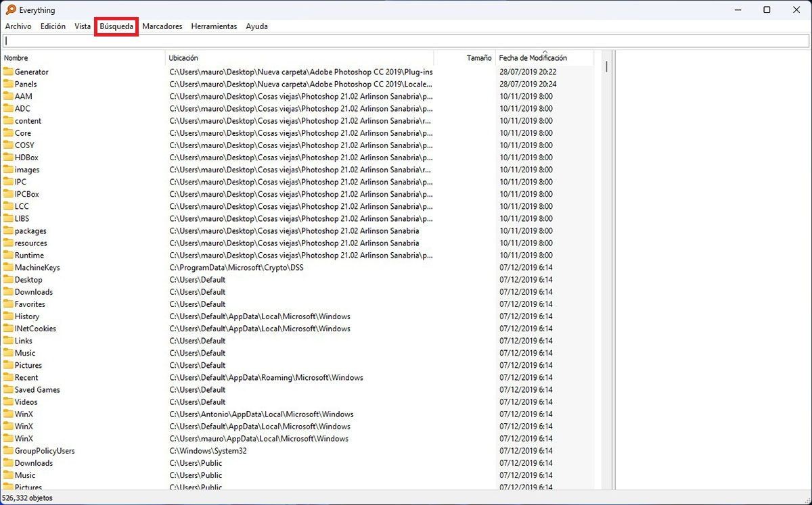Screen dimensions: 812x505
Task: Click the date 28/07/2019 20:22
Action: coord(528,72)
